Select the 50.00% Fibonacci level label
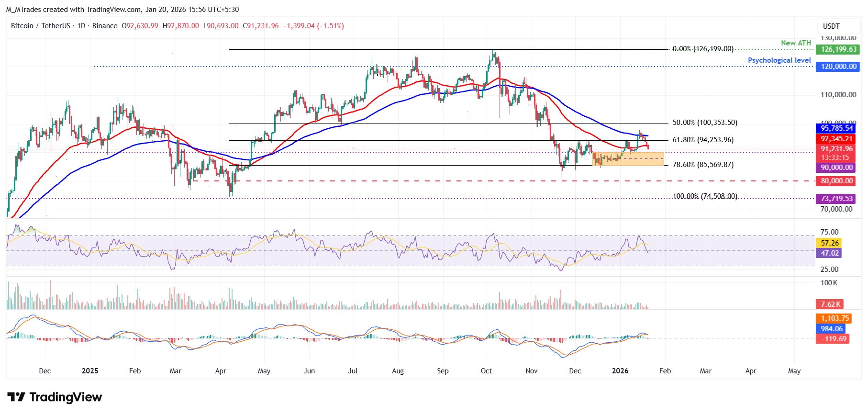 pyautogui.click(x=704, y=123)
